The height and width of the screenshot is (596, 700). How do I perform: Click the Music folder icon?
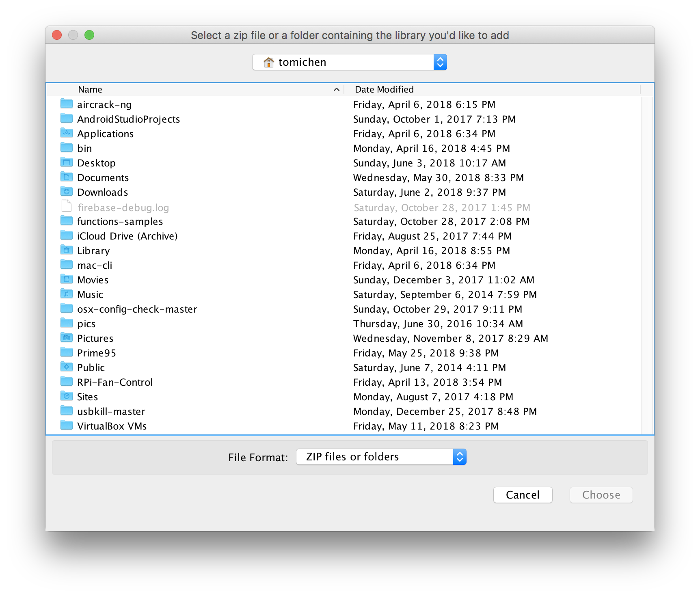pyautogui.click(x=67, y=294)
